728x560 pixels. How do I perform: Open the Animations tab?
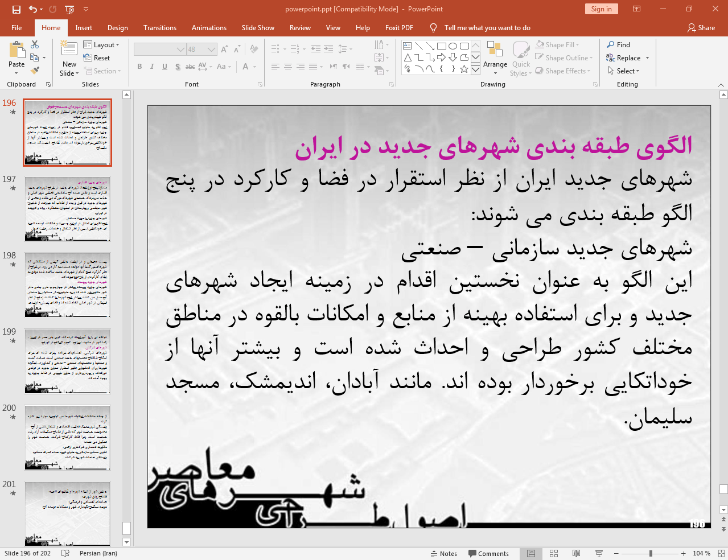(x=209, y=27)
